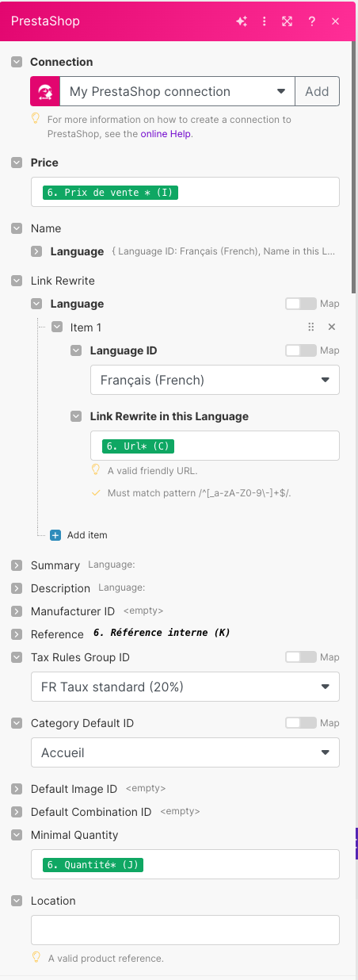Open the Français (French) language dropdown
This screenshot has width=358, height=980.
tap(215, 380)
